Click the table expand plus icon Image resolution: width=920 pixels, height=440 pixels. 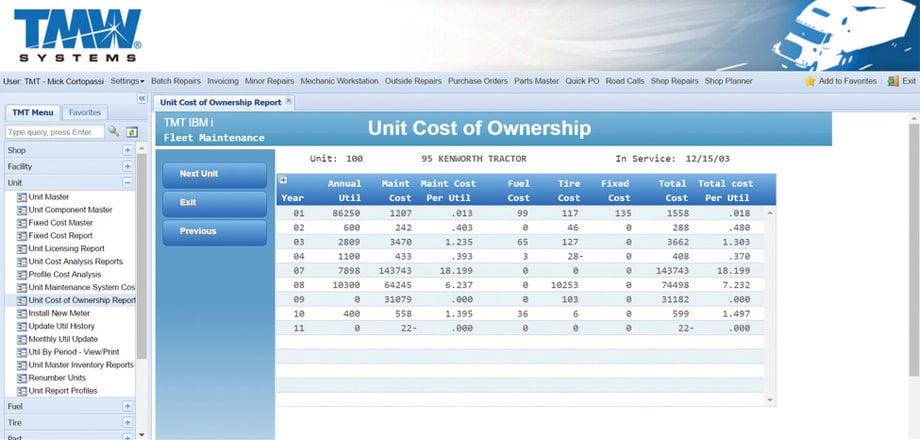[283, 180]
